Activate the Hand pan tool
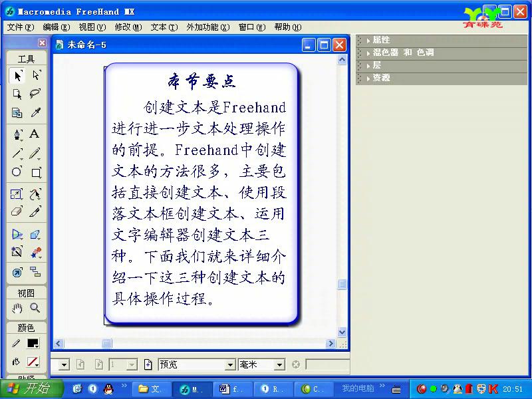 click(x=17, y=308)
